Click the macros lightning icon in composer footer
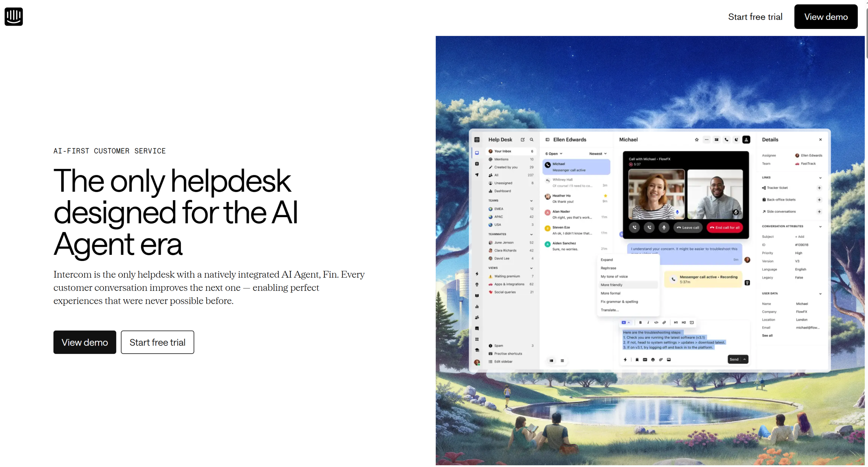Image resolution: width=868 pixels, height=467 pixels. (625, 359)
